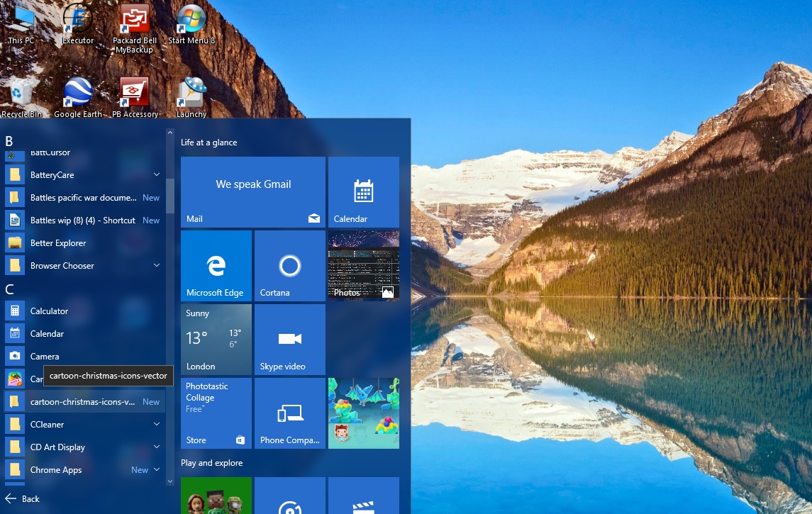Open This PC desktop icon
812x514 pixels.
coord(21,23)
